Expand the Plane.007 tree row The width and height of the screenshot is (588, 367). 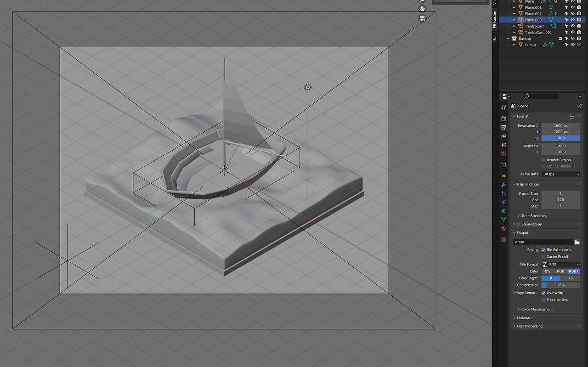pyautogui.click(x=514, y=14)
